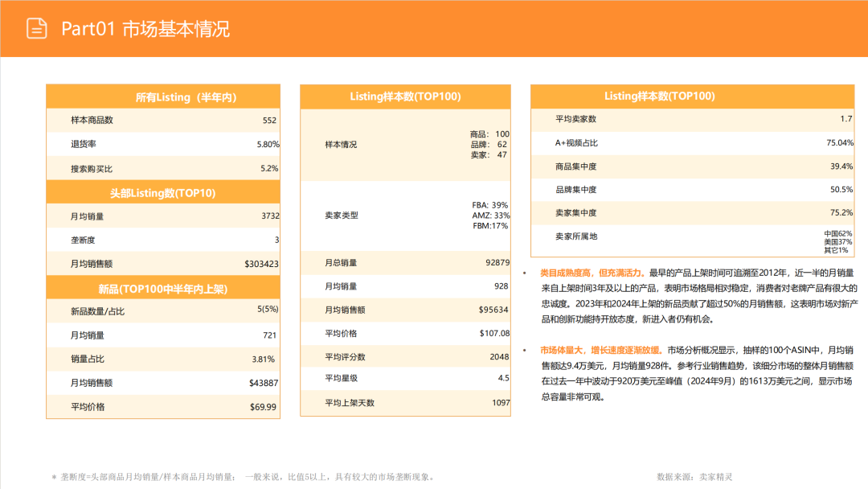Screen dimensions: 868x489
Task: Click the 4.5 star rating value
Action: tap(503, 378)
